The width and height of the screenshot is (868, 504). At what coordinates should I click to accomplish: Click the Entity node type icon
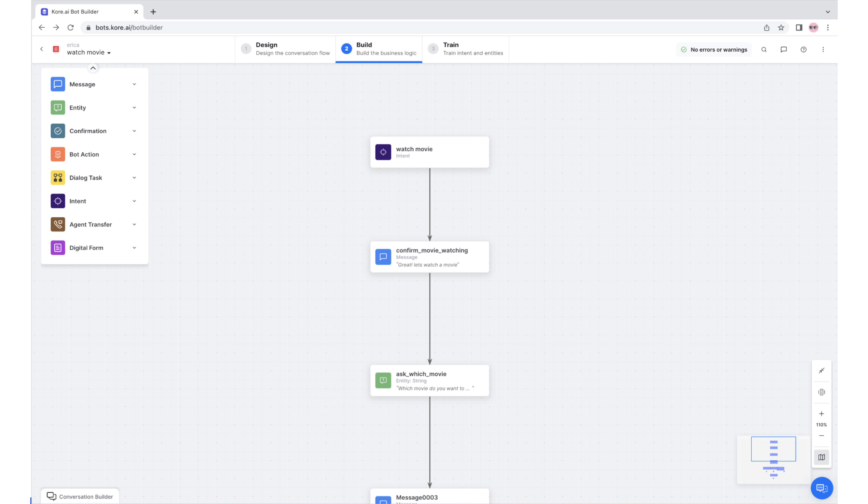point(58,108)
